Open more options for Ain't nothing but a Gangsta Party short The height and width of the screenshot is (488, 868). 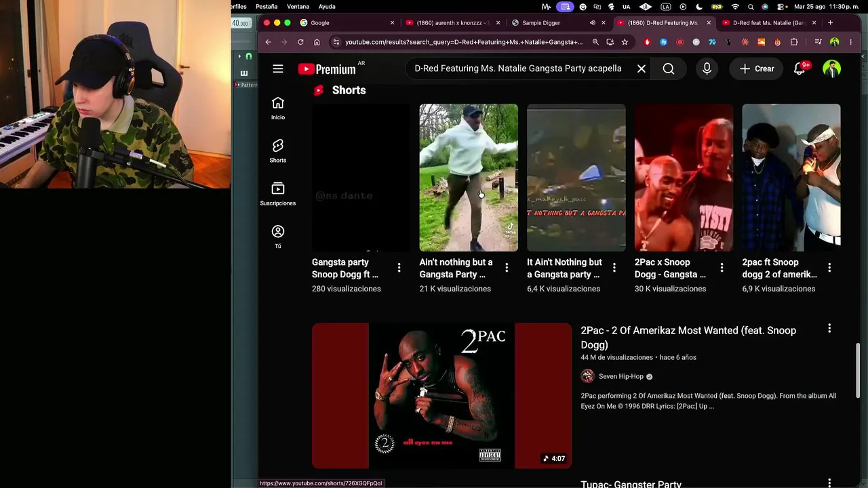(507, 268)
